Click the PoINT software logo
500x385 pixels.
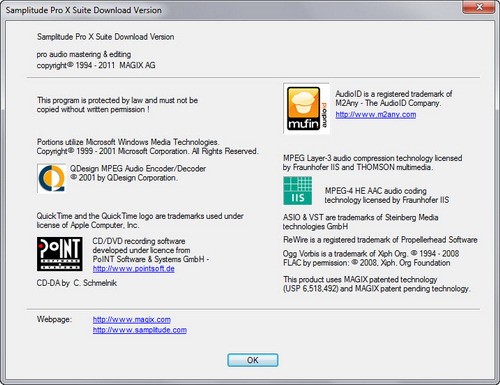[x=60, y=254]
